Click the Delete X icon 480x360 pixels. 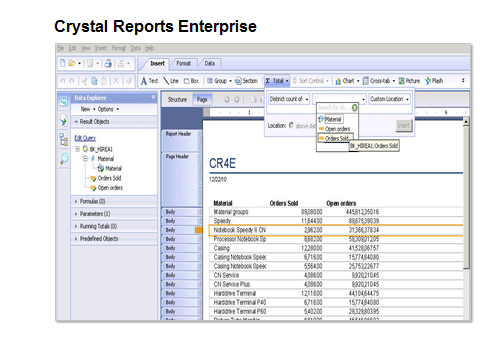(x=116, y=81)
